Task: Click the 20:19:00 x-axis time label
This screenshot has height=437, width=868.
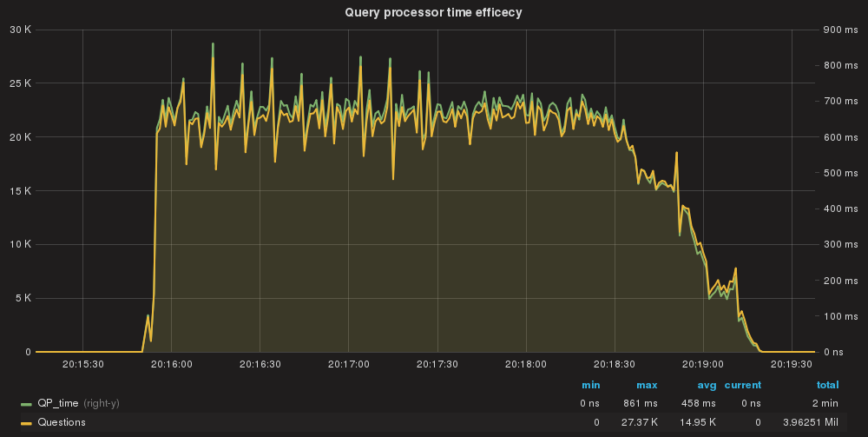Action: pyautogui.click(x=704, y=364)
